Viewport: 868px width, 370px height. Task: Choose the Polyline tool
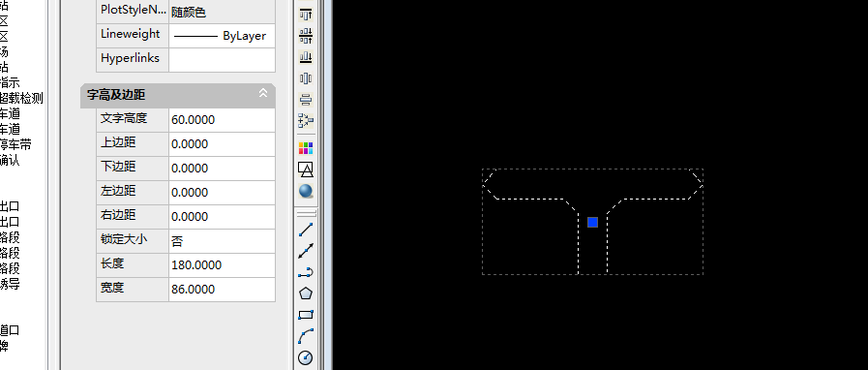pos(306,272)
